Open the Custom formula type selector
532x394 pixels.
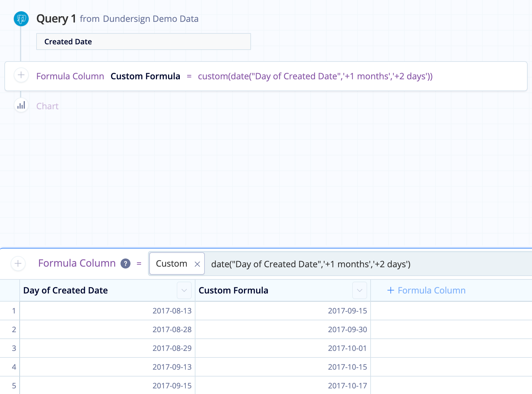(x=171, y=264)
